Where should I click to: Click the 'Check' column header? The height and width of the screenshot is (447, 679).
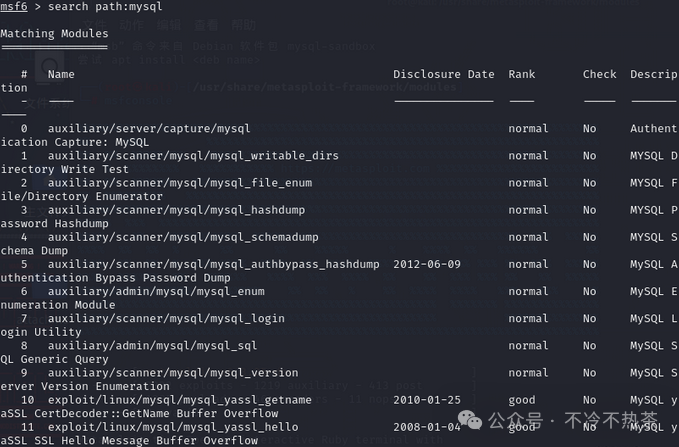coord(599,74)
